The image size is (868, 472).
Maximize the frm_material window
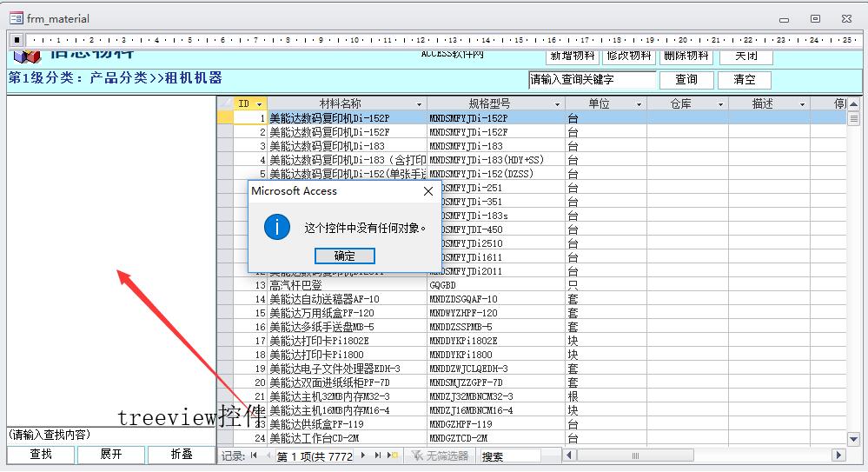click(x=815, y=19)
